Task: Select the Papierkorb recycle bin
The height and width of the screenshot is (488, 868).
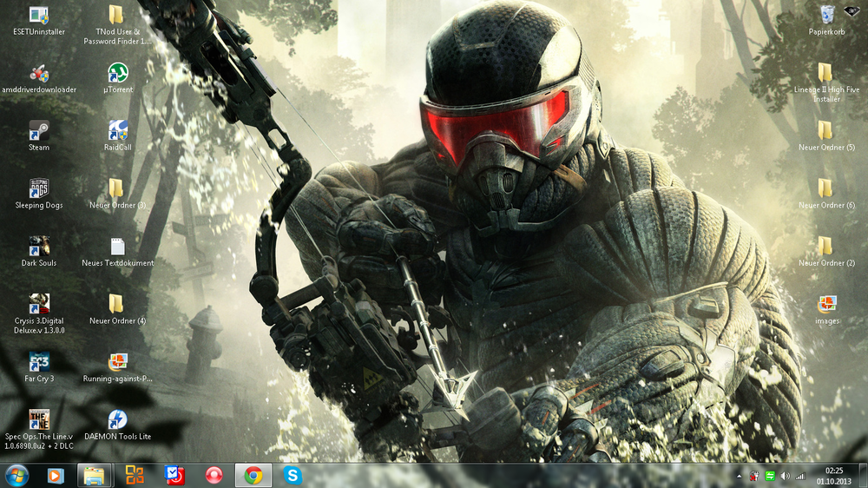Action: point(826,16)
